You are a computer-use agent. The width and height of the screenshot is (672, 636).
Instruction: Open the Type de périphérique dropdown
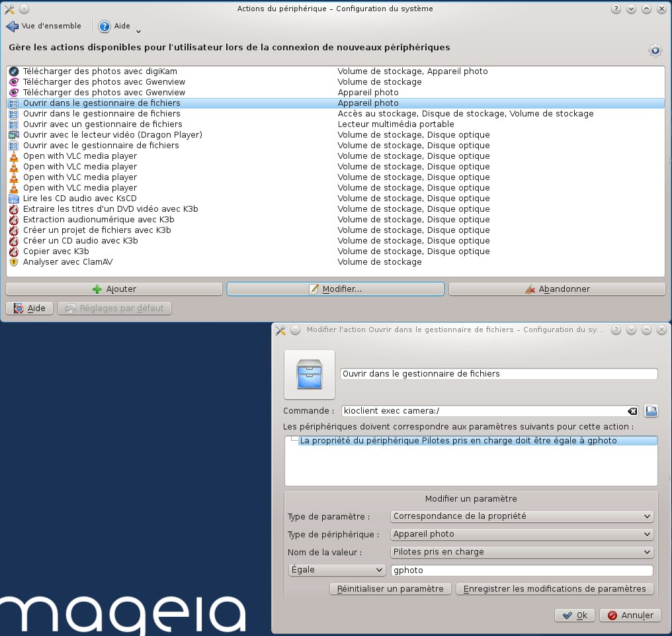[522, 534]
